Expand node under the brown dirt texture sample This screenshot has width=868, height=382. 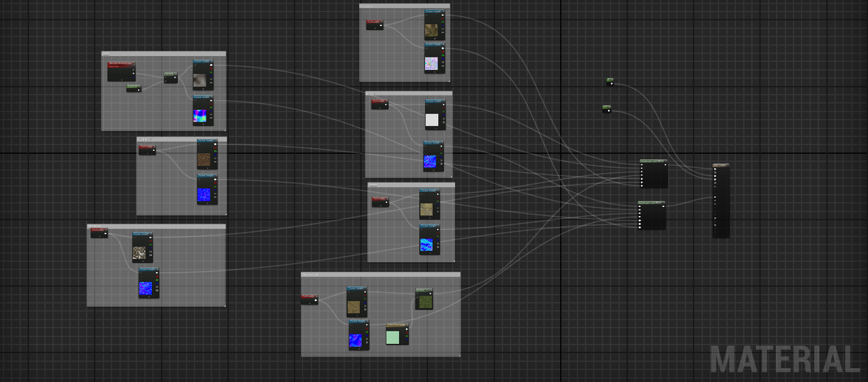[207, 170]
